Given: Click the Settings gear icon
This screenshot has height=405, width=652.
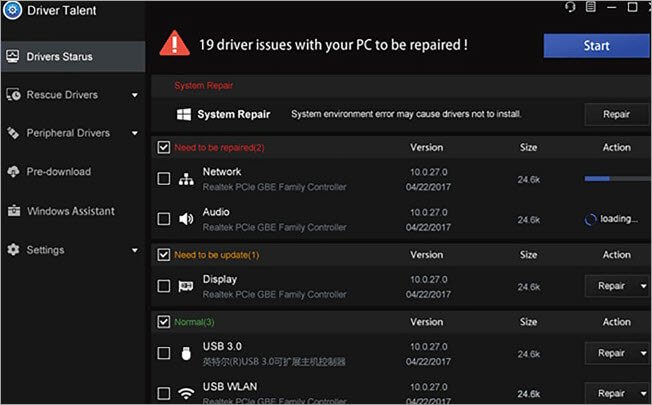Looking at the screenshot, I should coord(13,249).
